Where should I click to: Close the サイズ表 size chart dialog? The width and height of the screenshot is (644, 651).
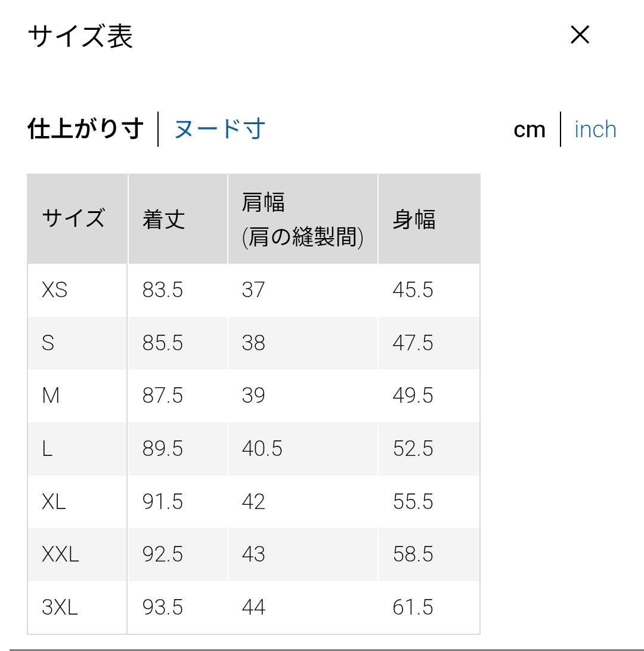[580, 35]
